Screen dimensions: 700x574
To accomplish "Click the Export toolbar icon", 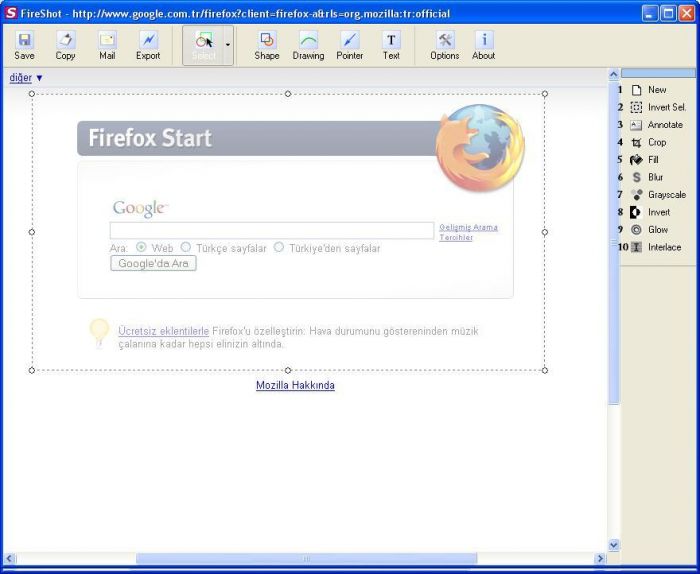I will 148,46.
